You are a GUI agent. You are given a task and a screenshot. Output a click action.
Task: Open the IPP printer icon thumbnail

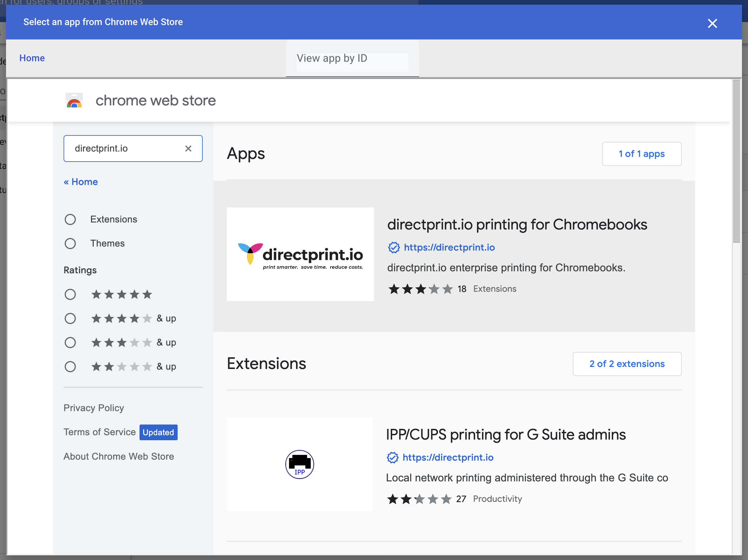300,464
